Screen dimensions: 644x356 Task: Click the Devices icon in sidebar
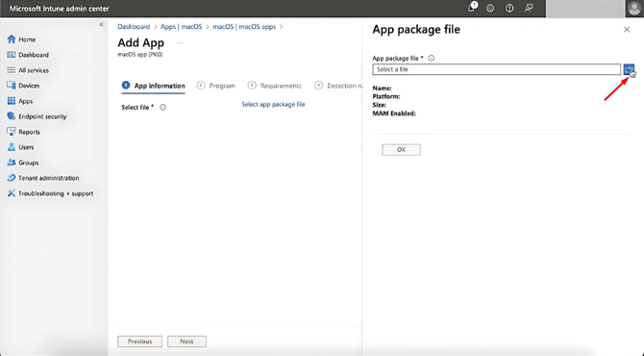tap(12, 86)
